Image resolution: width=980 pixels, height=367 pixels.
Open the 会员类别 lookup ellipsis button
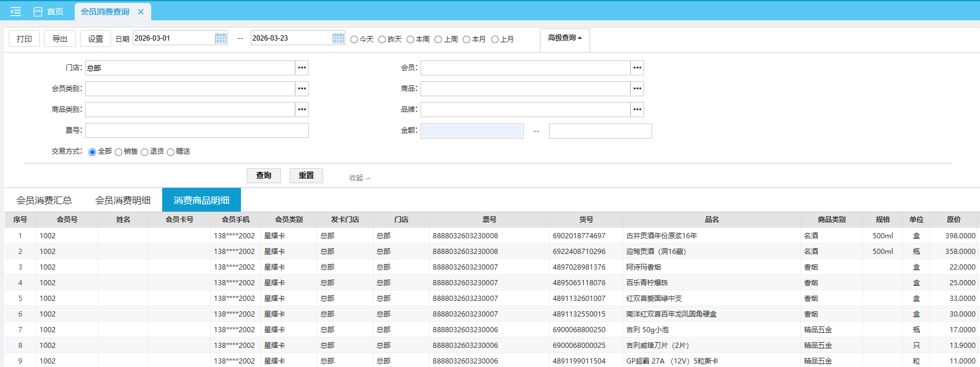pos(302,89)
